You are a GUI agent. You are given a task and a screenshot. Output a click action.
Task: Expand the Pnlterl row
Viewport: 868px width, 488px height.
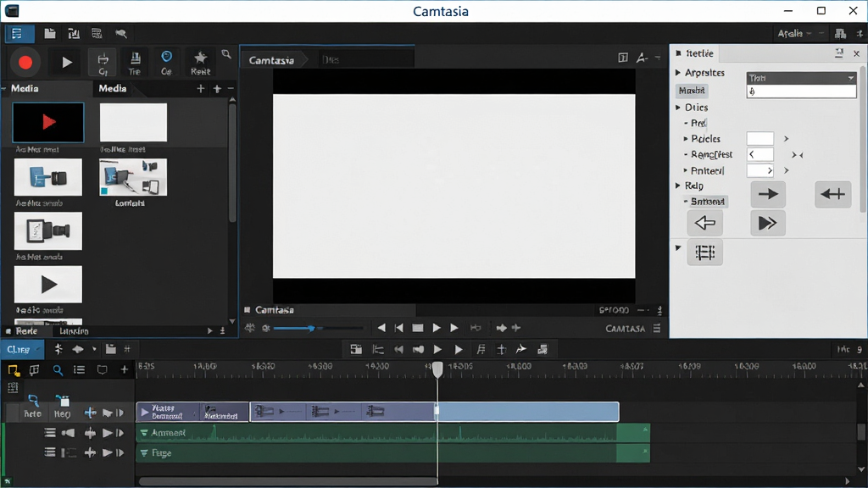(686, 170)
